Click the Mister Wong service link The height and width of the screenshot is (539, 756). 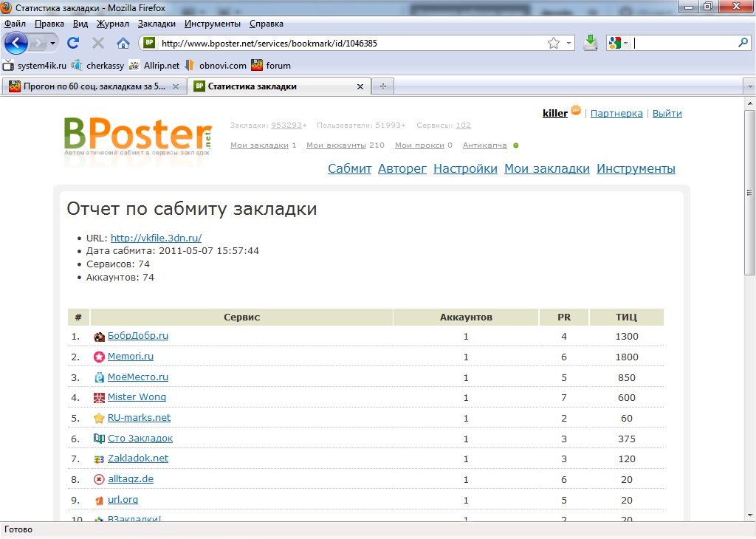137,396
